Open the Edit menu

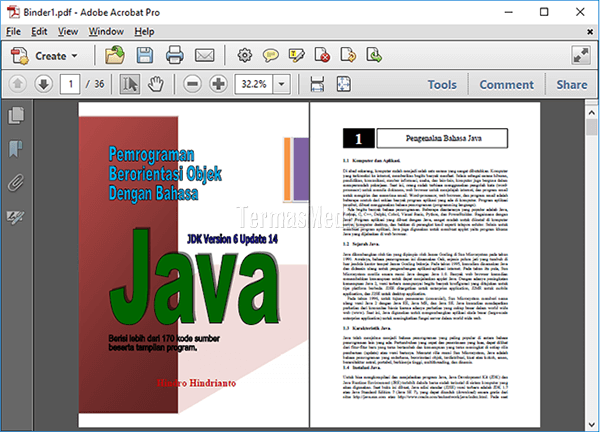[39, 31]
